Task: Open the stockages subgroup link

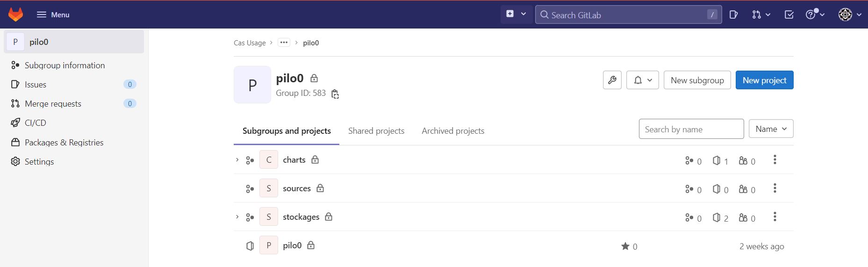Action: [x=301, y=217]
